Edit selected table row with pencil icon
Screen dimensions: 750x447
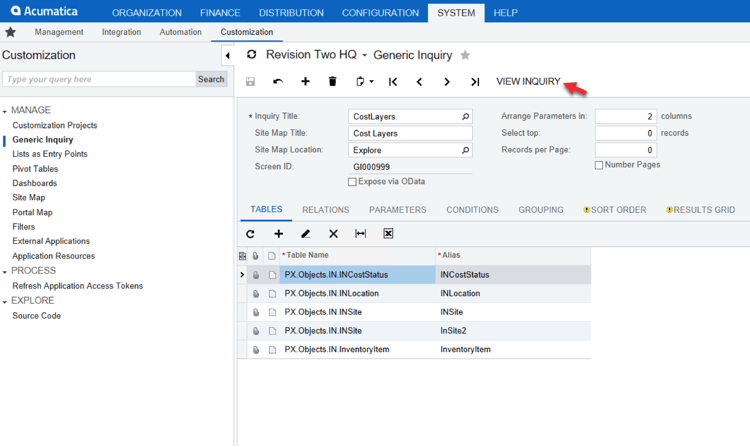pos(305,234)
